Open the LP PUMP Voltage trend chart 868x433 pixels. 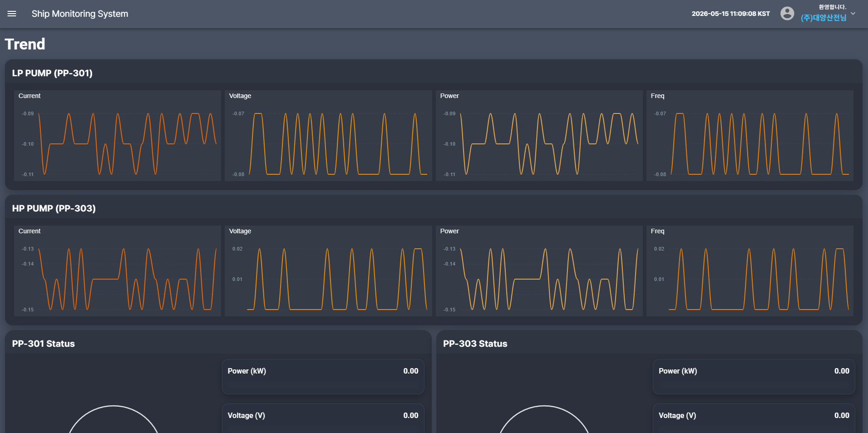pyautogui.click(x=328, y=136)
